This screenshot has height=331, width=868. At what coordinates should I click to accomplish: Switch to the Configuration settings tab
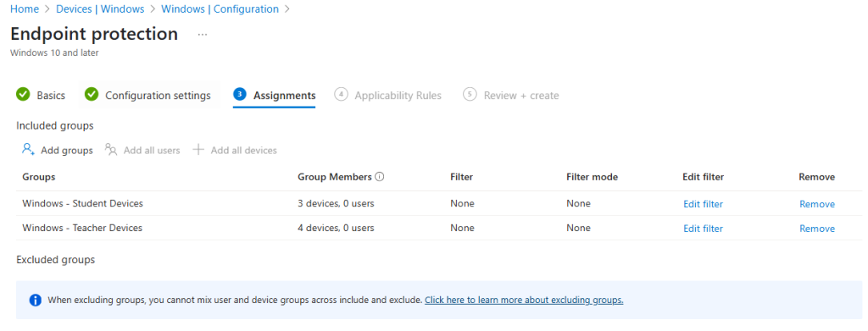(x=158, y=96)
